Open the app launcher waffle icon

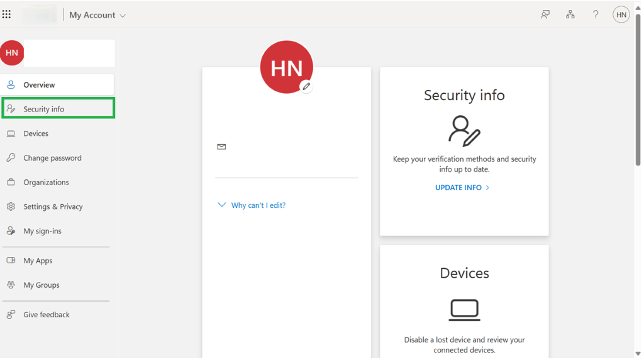[6, 15]
